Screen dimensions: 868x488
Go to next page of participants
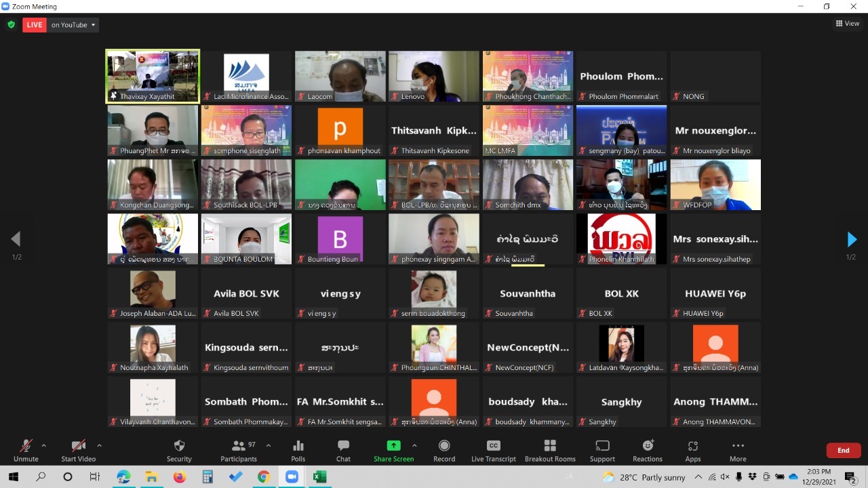tap(852, 239)
